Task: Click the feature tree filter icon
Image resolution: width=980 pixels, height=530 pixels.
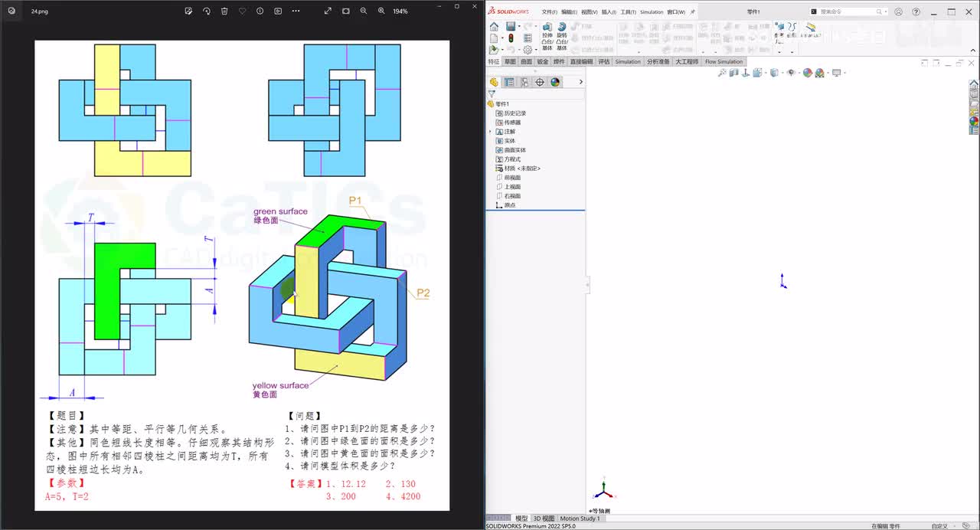Action: click(492, 94)
